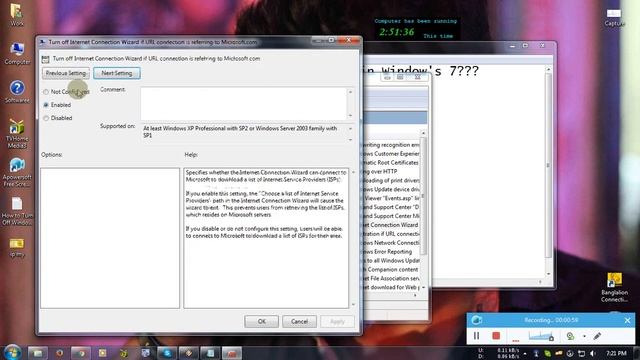
Task: Open Banglalion Connection desktop shortcut
Action: coord(614,288)
